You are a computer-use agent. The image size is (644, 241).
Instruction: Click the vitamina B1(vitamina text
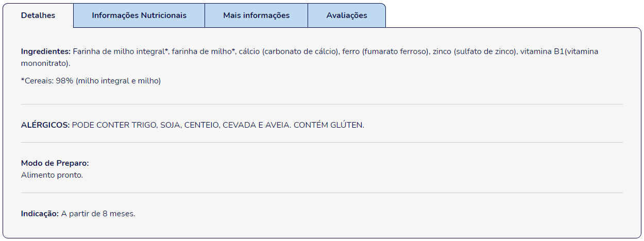[559, 51]
